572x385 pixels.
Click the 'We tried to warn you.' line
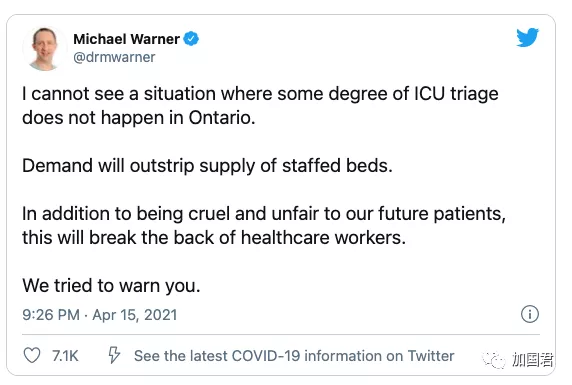(111, 286)
